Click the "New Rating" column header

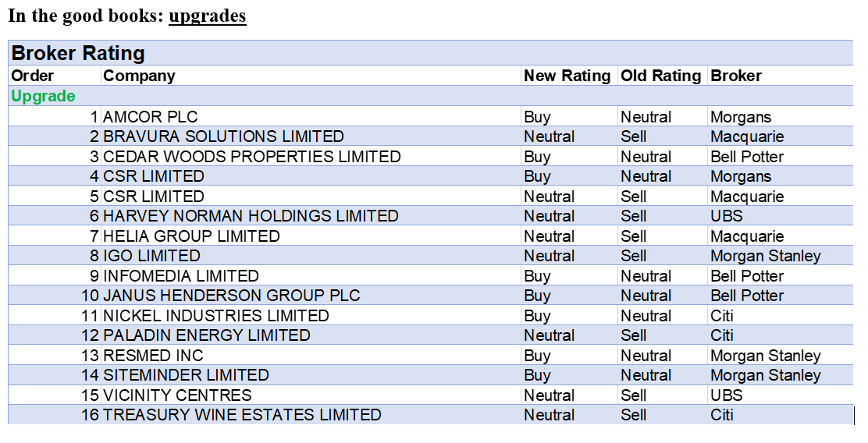[x=567, y=76]
